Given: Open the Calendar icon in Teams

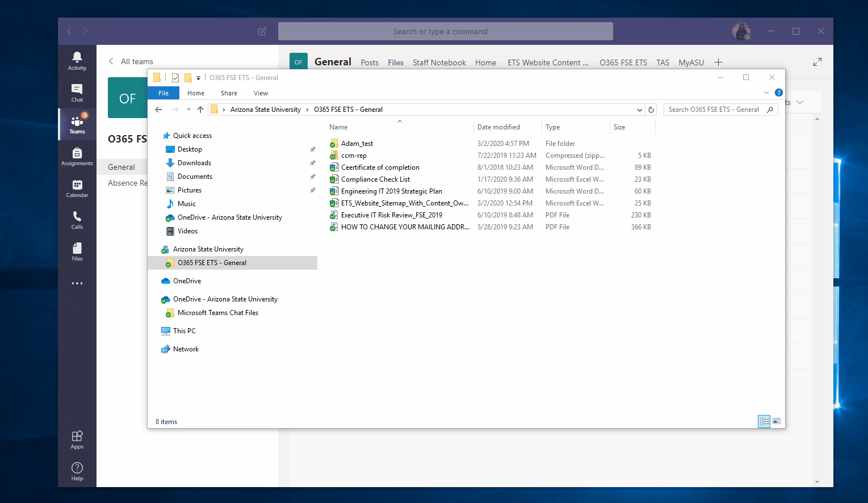Looking at the screenshot, I should (x=77, y=188).
